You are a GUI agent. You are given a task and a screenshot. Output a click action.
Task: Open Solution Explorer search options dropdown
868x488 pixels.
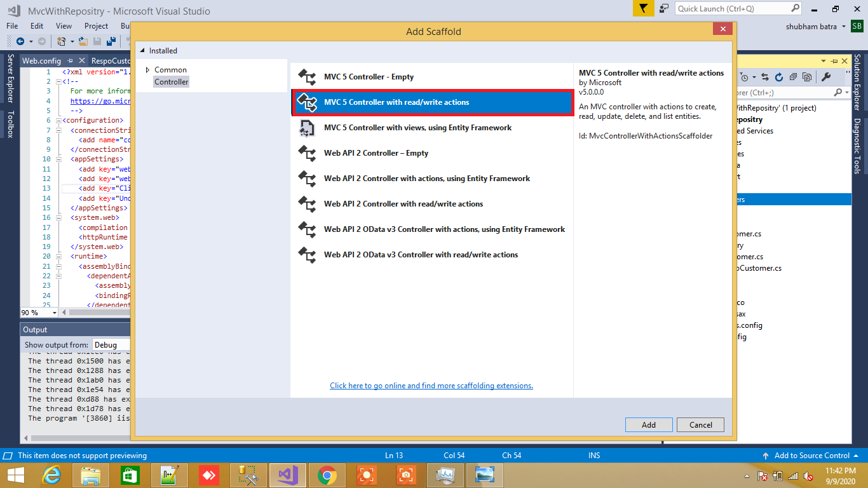[x=846, y=93]
